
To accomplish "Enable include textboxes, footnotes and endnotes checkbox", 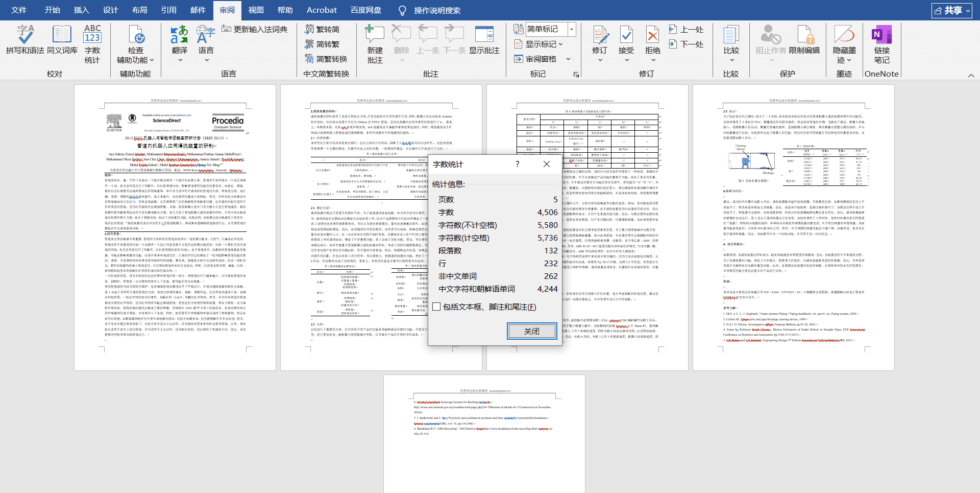I will click(x=437, y=307).
